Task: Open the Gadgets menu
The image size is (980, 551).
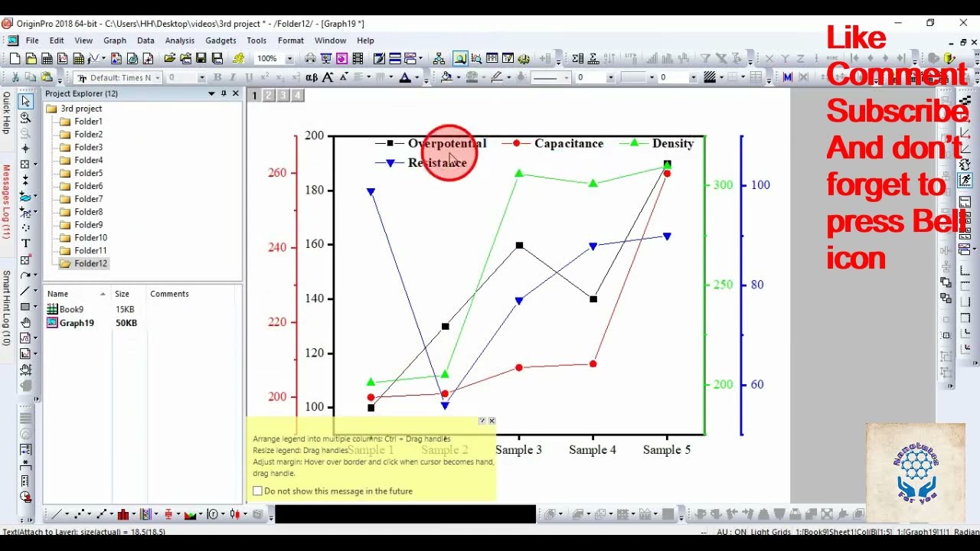Action: [220, 41]
